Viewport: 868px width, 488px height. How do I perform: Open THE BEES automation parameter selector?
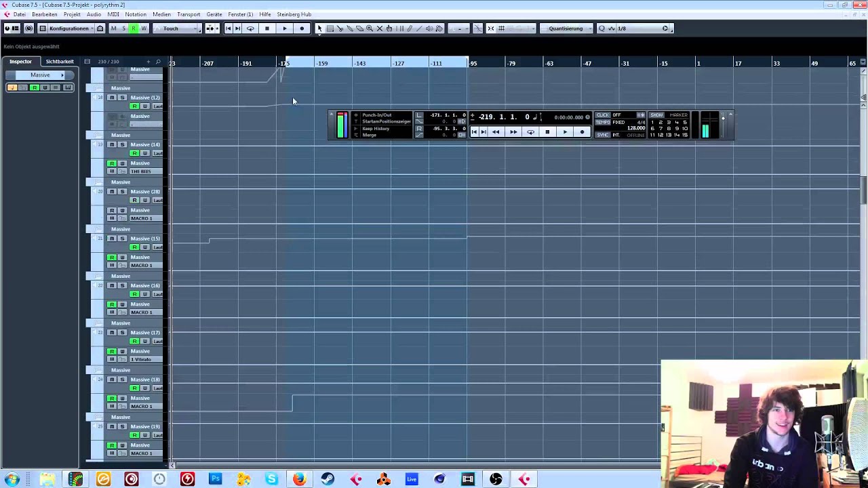point(144,171)
